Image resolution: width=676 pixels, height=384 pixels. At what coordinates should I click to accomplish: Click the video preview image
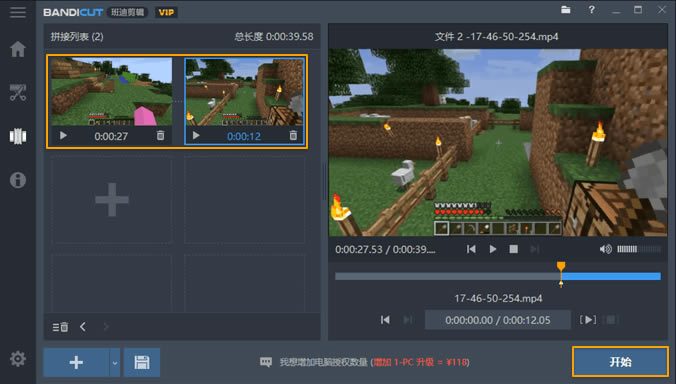click(498, 143)
